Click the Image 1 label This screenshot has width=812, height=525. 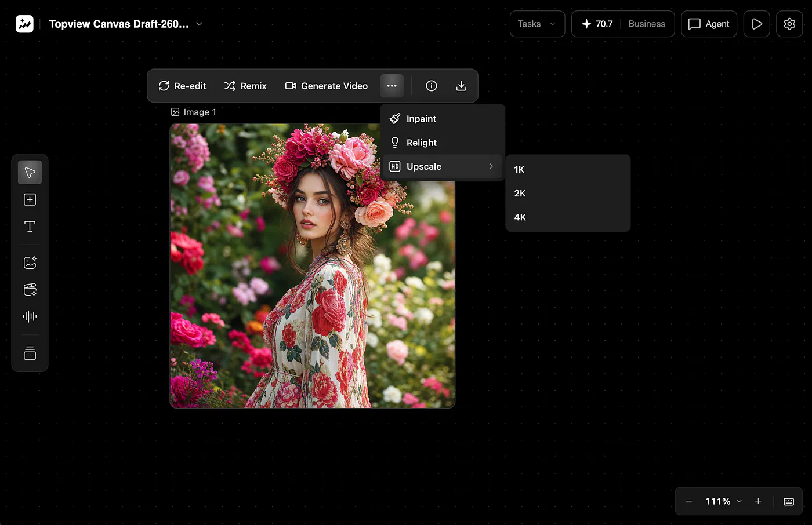(194, 112)
